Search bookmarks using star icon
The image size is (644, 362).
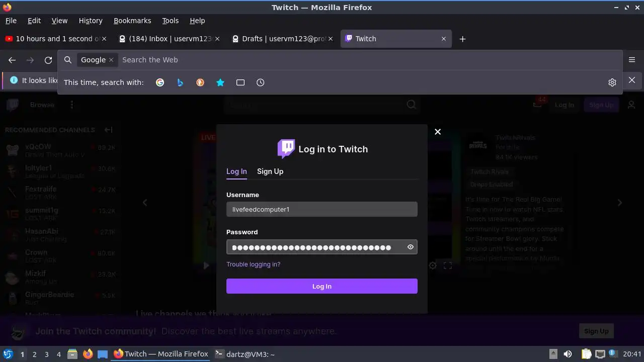coord(220,82)
